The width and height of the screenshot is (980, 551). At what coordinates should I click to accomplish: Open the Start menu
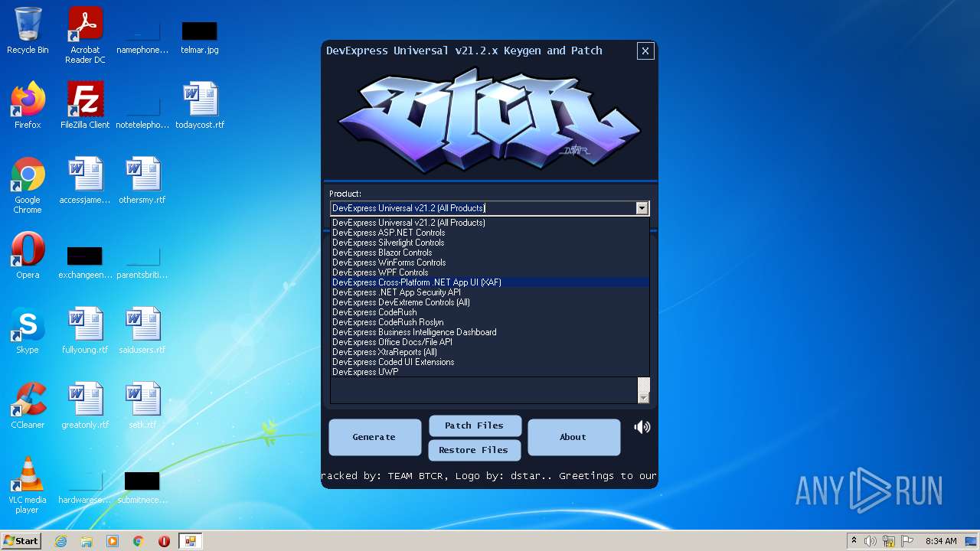coord(21,540)
